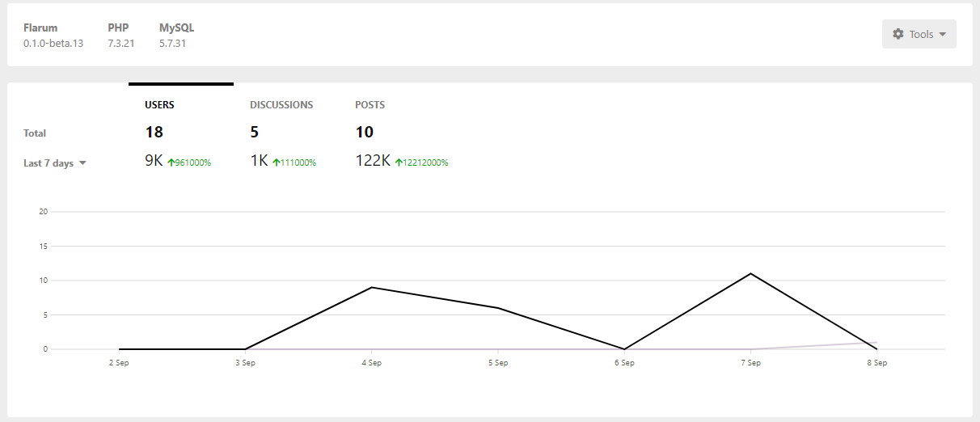Click the 8 Sep axis label

[x=877, y=363]
